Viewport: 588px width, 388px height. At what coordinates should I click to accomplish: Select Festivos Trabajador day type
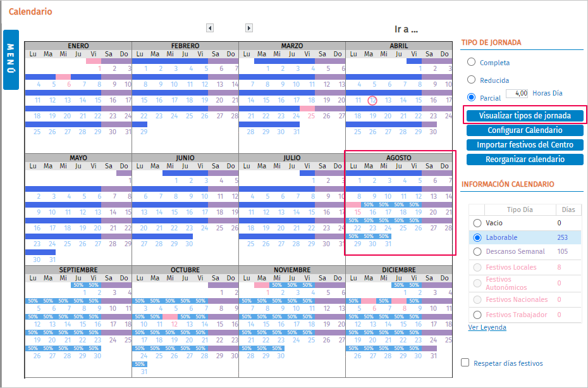tap(477, 315)
